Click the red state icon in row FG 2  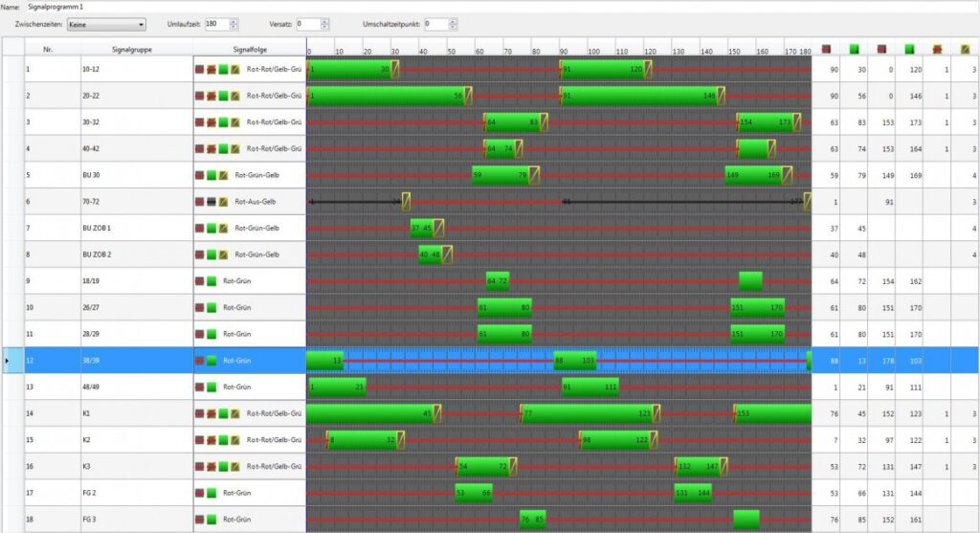pos(199,493)
